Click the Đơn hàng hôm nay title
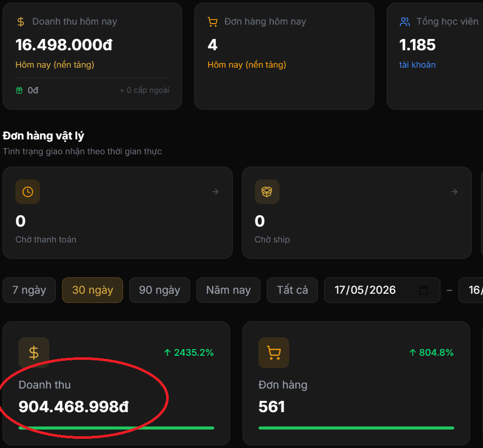The height and width of the screenshot is (448, 483). (265, 22)
